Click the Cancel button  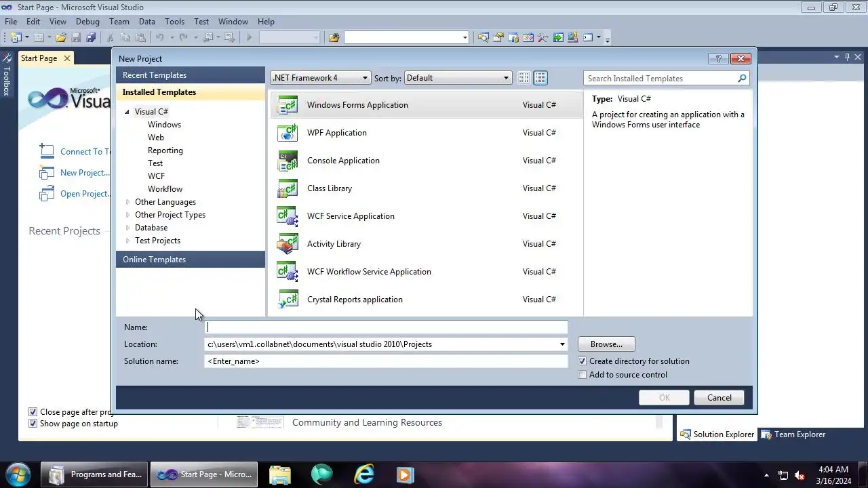(x=719, y=398)
